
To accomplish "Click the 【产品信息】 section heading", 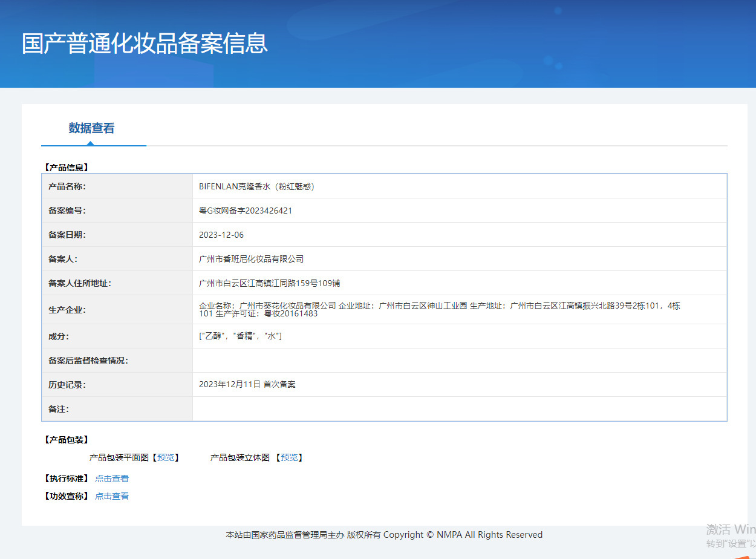I will (x=67, y=168).
